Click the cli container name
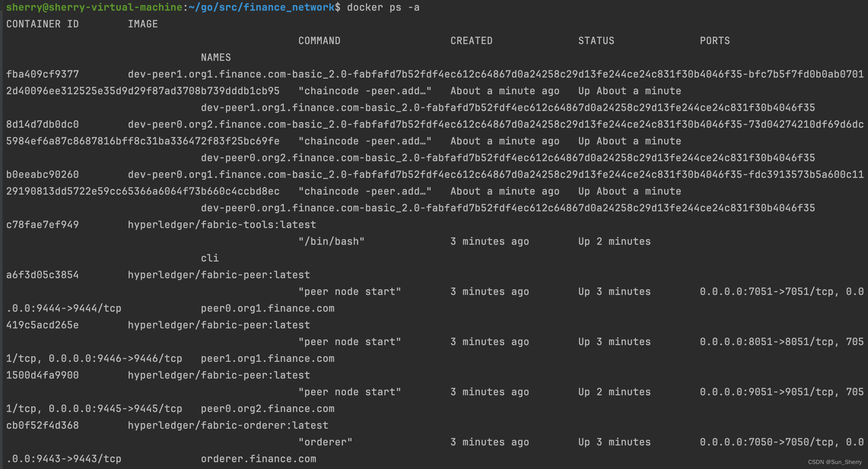Image resolution: width=868 pixels, height=469 pixels. coord(210,258)
